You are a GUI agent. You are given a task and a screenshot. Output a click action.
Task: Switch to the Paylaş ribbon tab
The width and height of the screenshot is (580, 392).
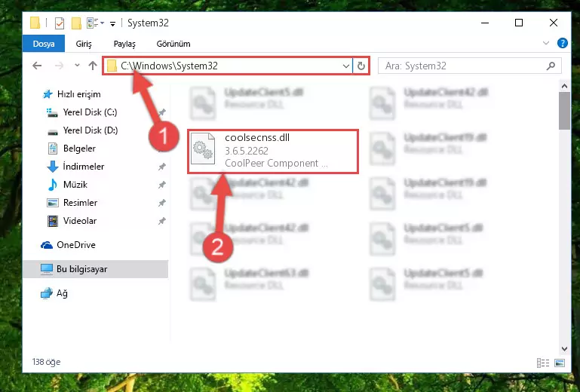[x=124, y=44]
